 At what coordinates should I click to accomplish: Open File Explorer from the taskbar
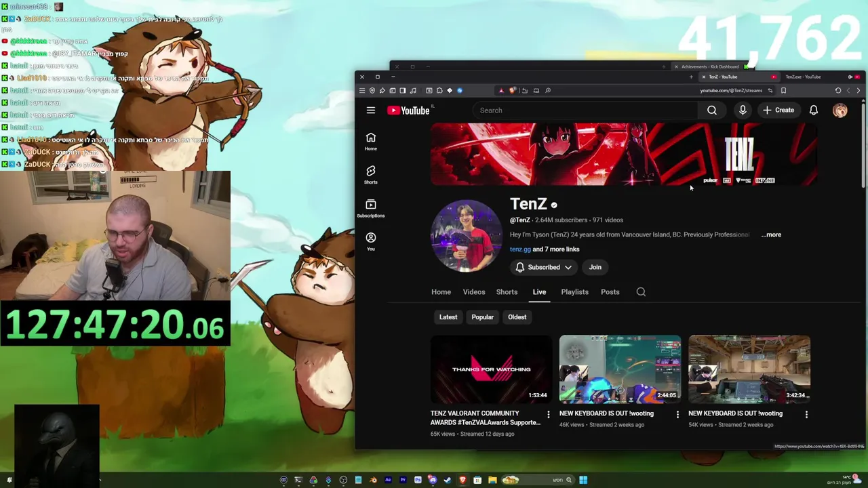tap(492, 480)
